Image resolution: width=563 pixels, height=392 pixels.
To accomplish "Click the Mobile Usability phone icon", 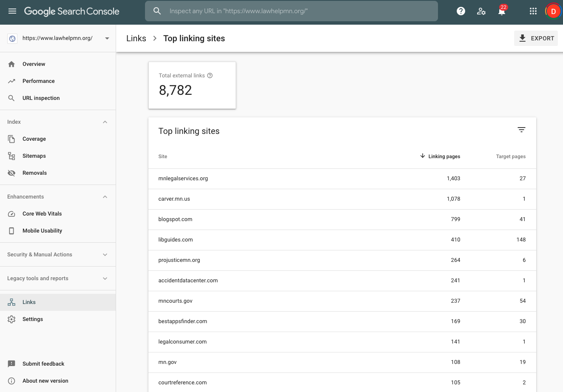I will pos(11,231).
